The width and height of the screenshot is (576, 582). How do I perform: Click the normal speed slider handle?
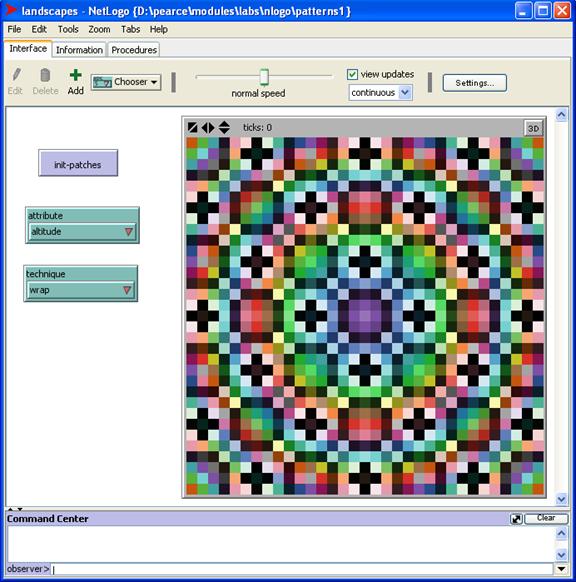[x=264, y=77]
